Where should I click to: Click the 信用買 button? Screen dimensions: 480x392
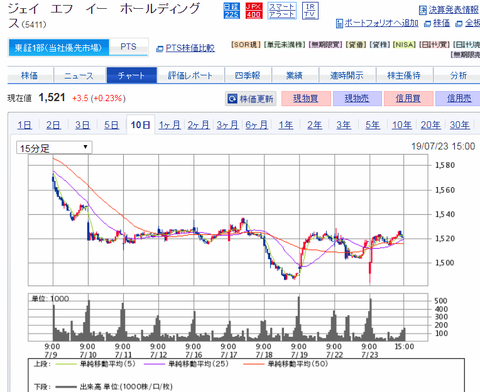(x=408, y=99)
